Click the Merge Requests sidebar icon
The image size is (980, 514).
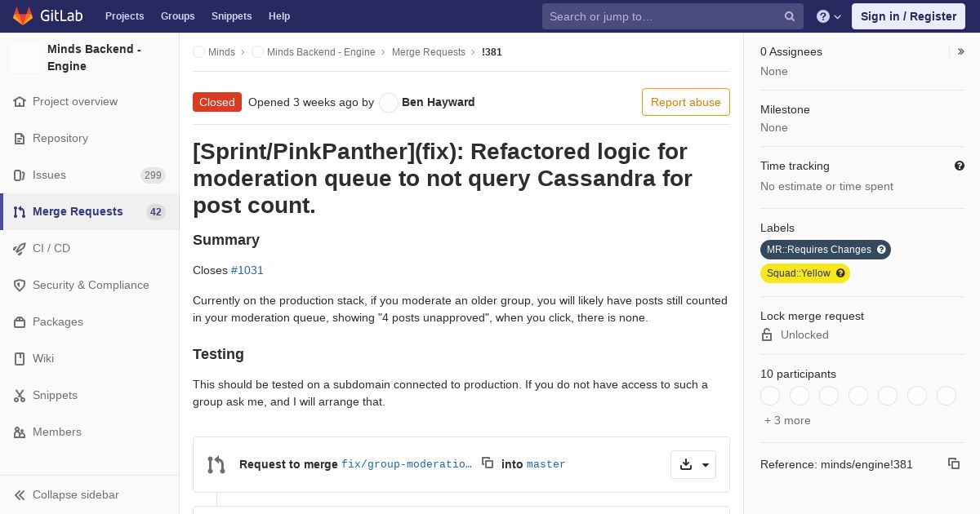point(20,212)
